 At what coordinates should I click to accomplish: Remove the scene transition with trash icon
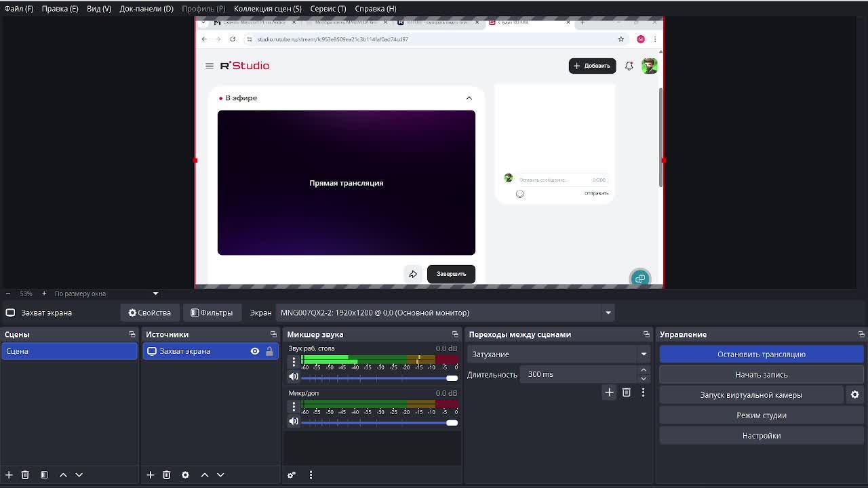point(626,392)
